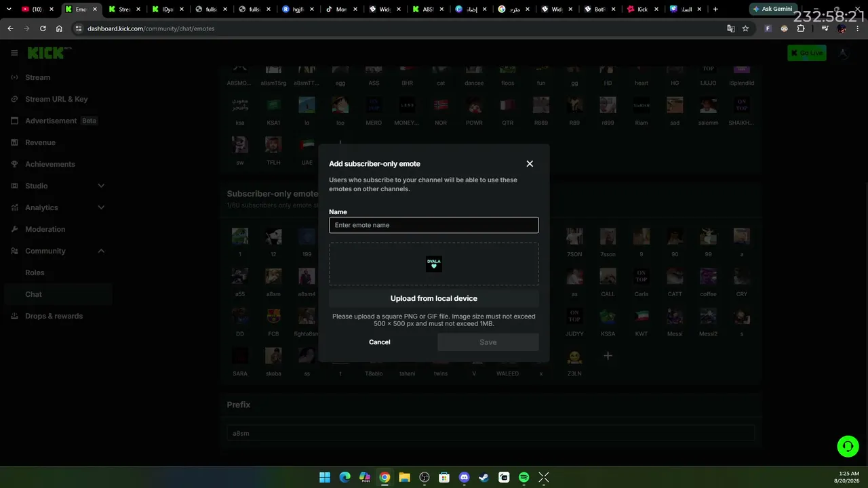Open Discord from the taskbar
This screenshot has width=868, height=488.
pos(465,477)
